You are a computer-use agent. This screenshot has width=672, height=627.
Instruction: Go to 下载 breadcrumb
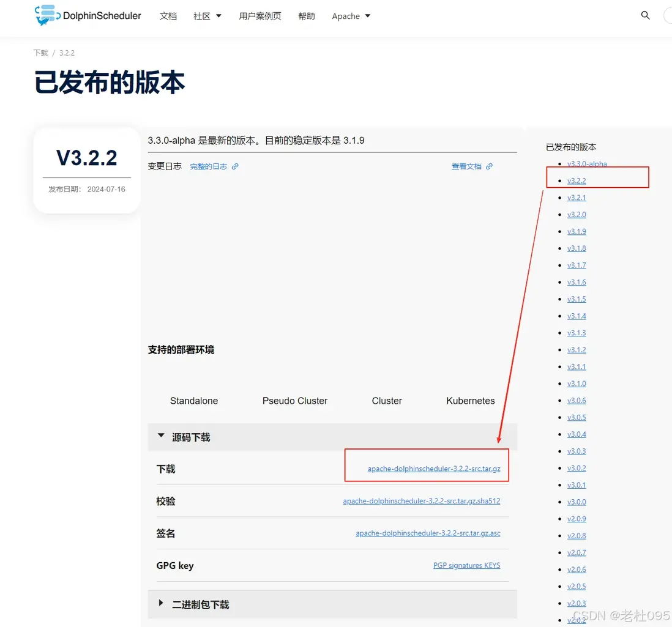41,53
